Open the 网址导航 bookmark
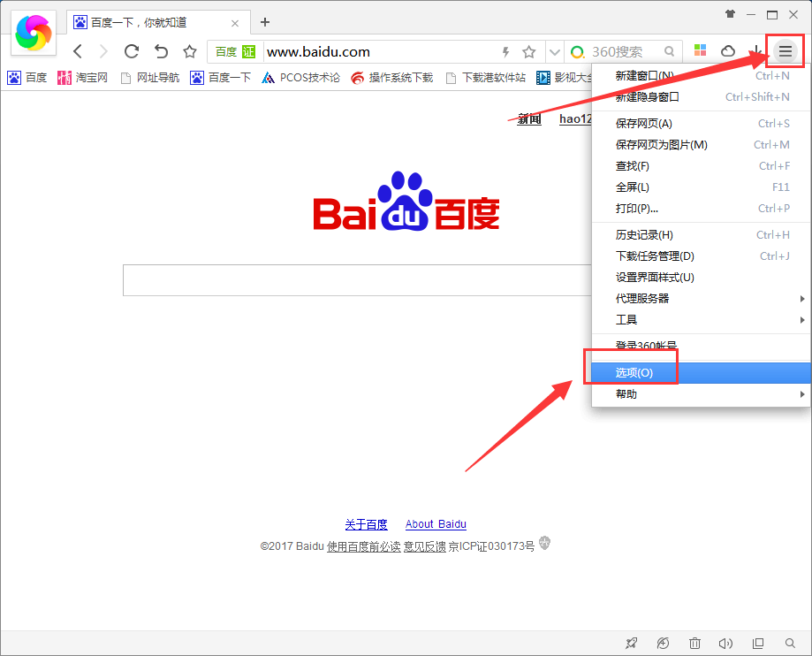The image size is (812, 656). pos(149,78)
